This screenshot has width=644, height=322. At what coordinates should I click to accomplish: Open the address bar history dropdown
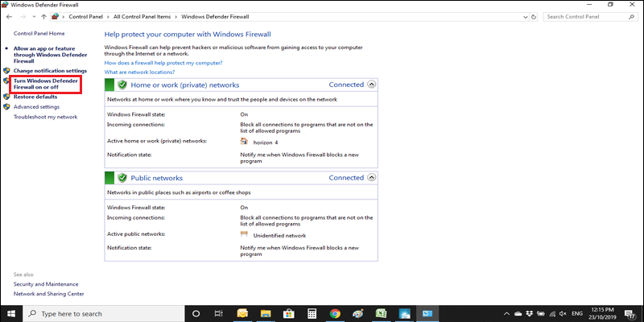(x=526, y=17)
